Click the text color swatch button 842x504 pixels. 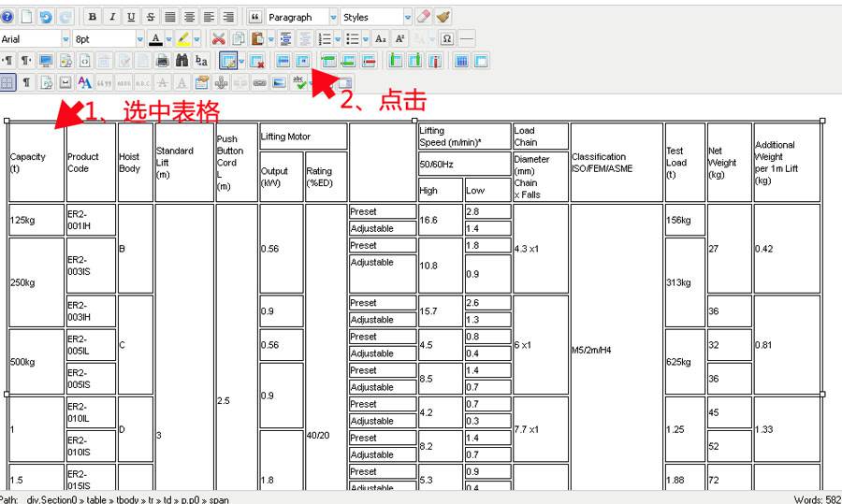155,39
